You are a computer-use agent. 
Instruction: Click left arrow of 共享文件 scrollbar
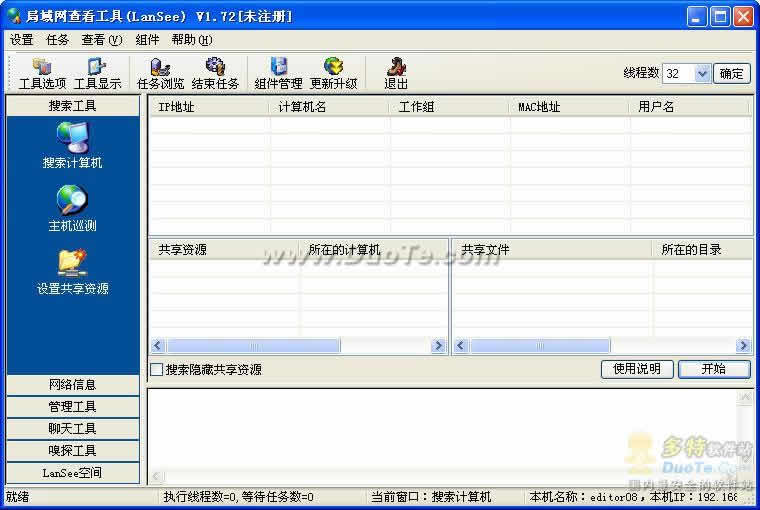pyautogui.click(x=461, y=345)
